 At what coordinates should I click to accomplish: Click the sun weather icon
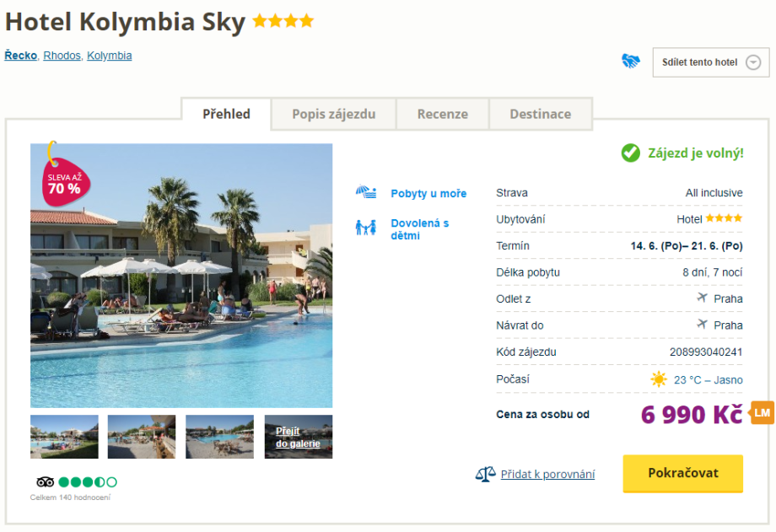coord(659,379)
